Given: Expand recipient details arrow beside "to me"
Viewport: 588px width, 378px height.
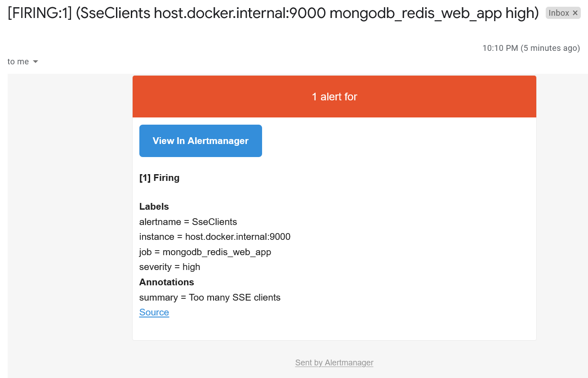Looking at the screenshot, I should (x=36, y=62).
